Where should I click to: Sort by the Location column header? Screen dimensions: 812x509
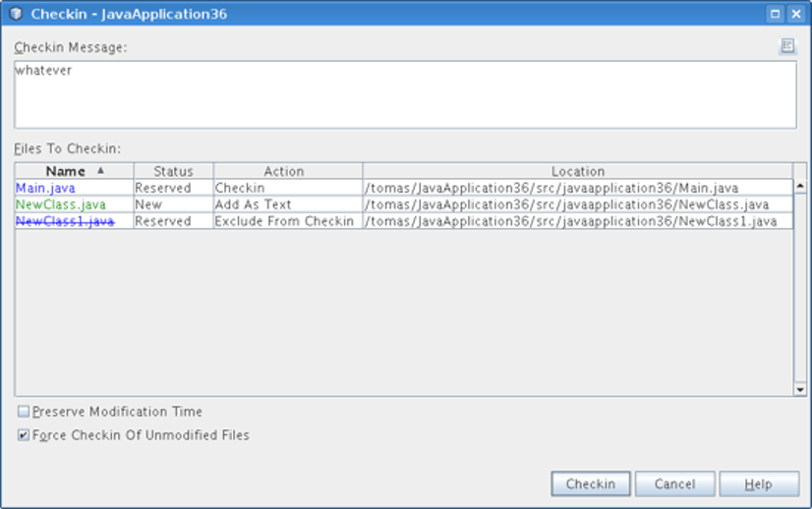pos(577,171)
